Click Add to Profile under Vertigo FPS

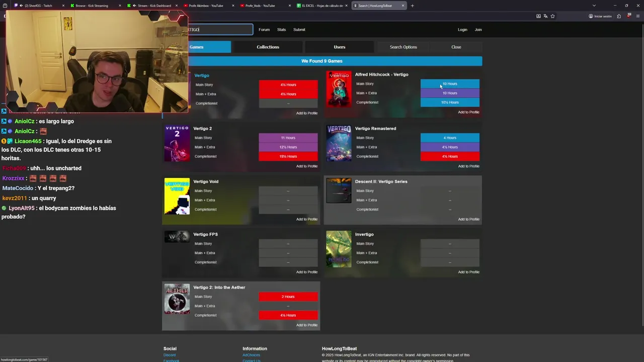(x=307, y=272)
